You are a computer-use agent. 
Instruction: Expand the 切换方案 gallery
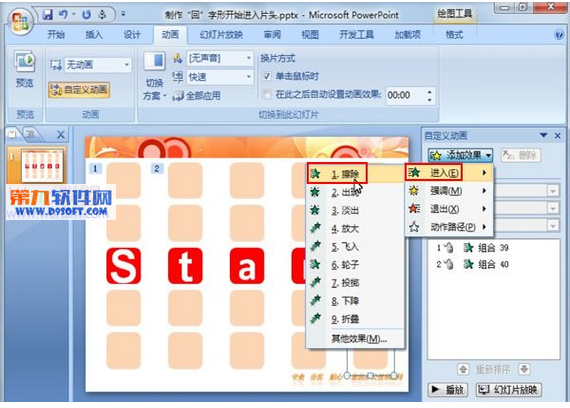(154, 89)
